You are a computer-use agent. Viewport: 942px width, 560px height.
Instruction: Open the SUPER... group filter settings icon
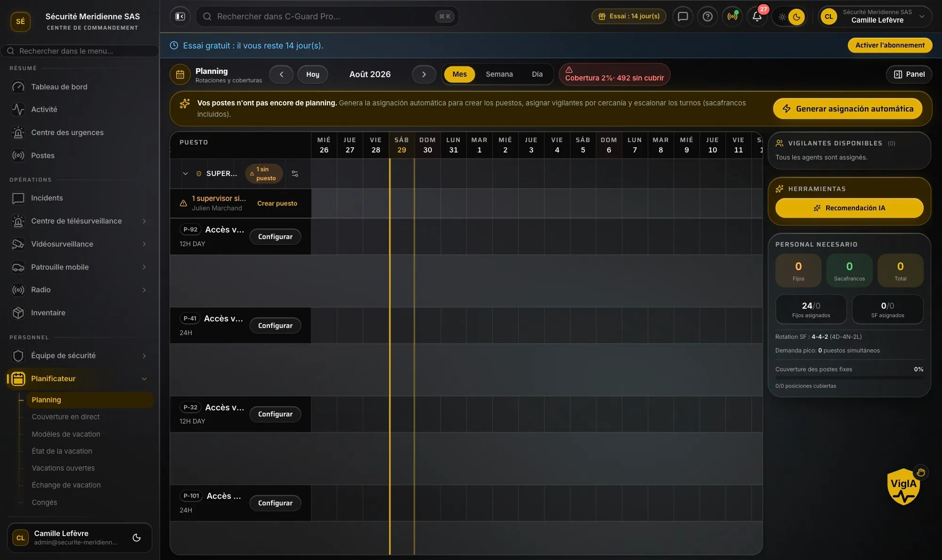pos(295,174)
